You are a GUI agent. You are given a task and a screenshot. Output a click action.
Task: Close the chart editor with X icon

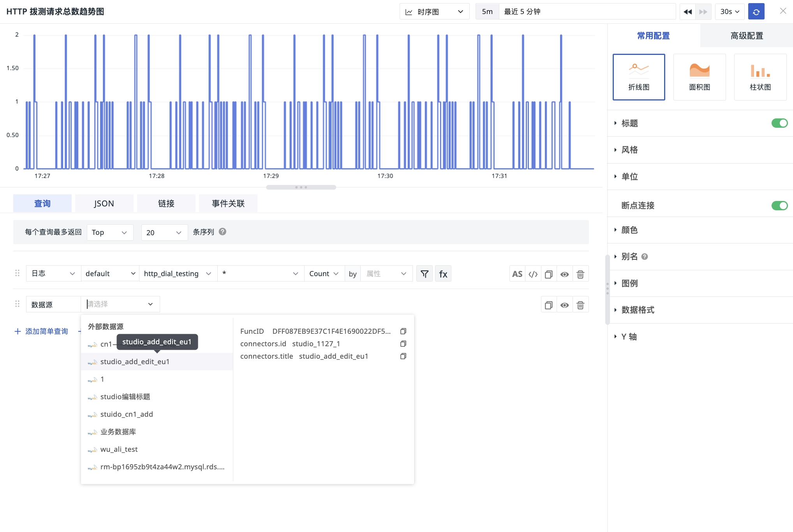tap(783, 11)
